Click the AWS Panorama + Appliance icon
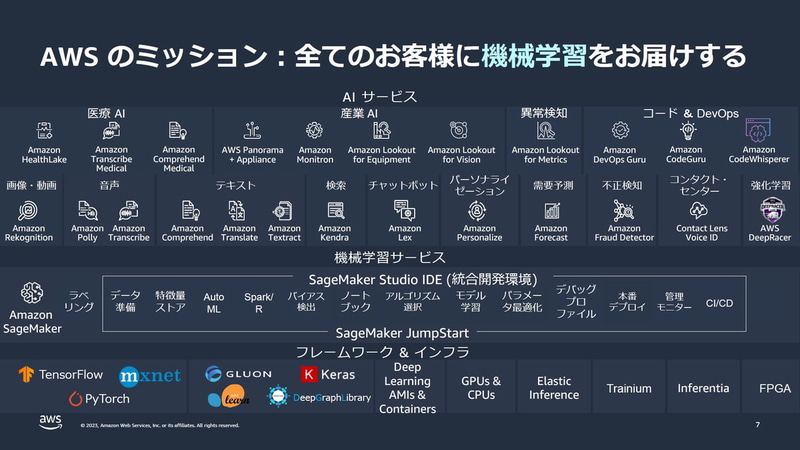The height and width of the screenshot is (450, 800). 252,131
